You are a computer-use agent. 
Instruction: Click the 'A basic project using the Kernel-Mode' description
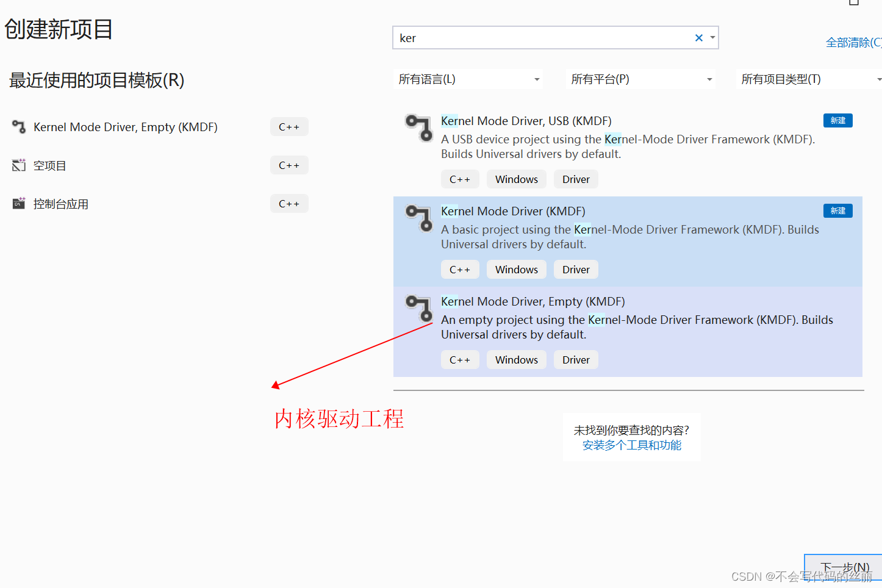630,237
